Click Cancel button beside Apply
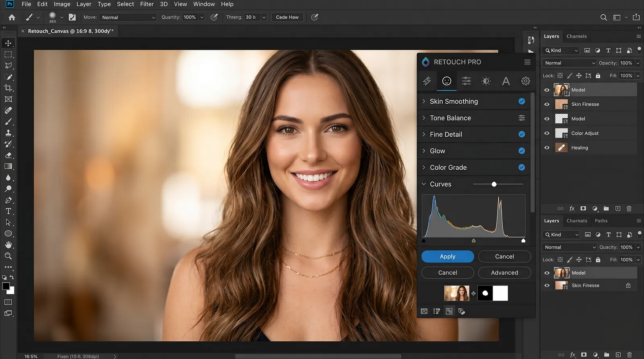 (504, 256)
